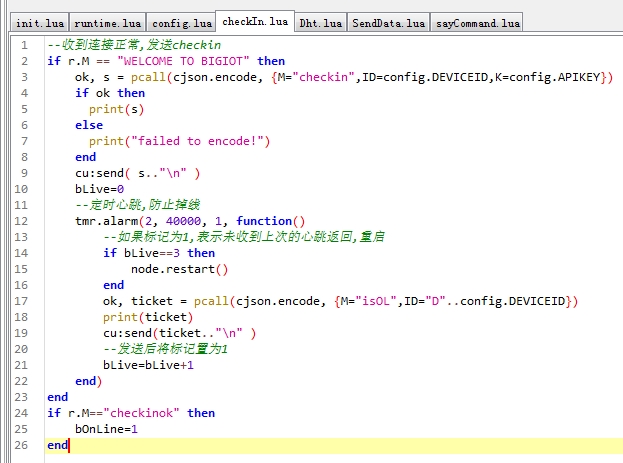Viewport: 623px width, 463px height.
Task: Switch to the SendData.lua tab
Action: [388, 23]
